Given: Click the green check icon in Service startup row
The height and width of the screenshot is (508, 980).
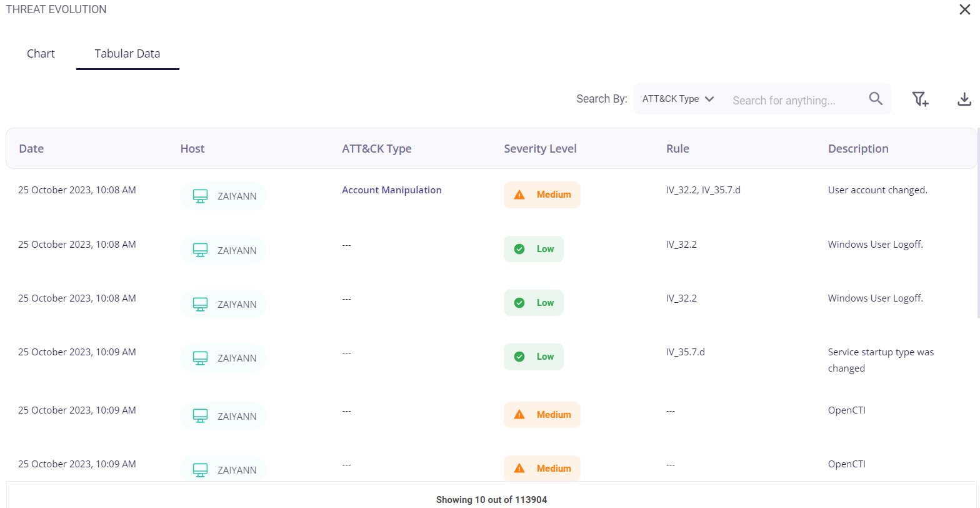Looking at the screenshot, I should tap(519, 357).
